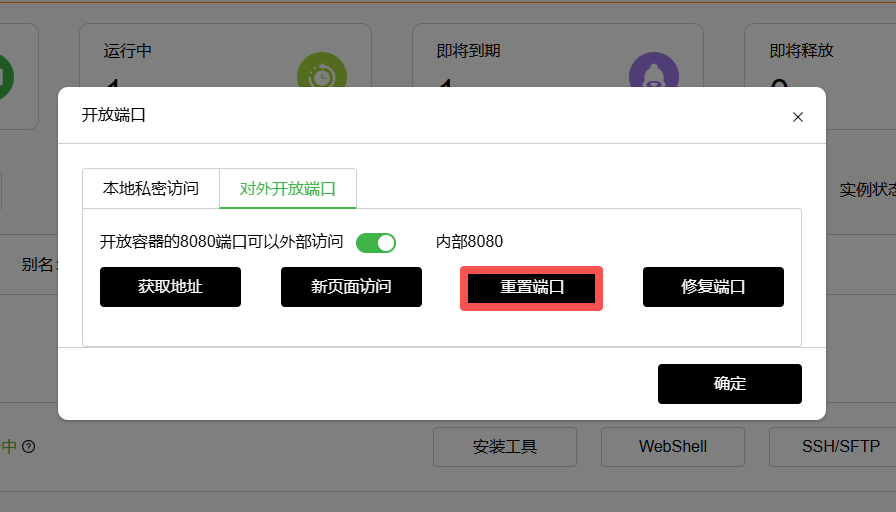This screenshot has height=512, width=896.
Task: Click the 获取地址 button
Action: pos(170,287)
